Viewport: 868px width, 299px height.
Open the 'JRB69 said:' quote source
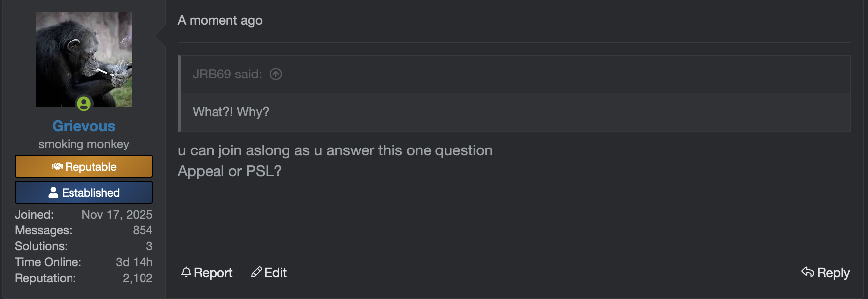pos(227,74)
